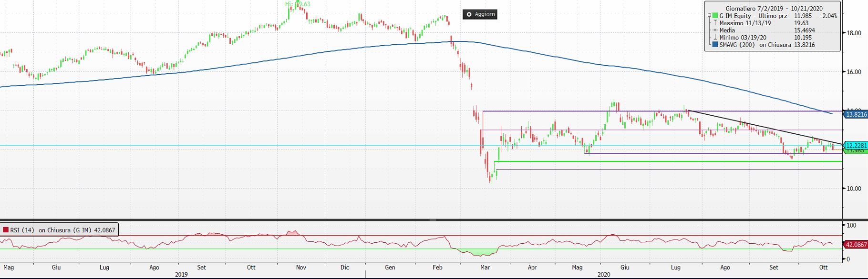Select the 'G IM Equity - Ultimo prz' legend entry
The width and height of the screenshot is (868, 279).
pyautogui.click(x=754, y=16)
